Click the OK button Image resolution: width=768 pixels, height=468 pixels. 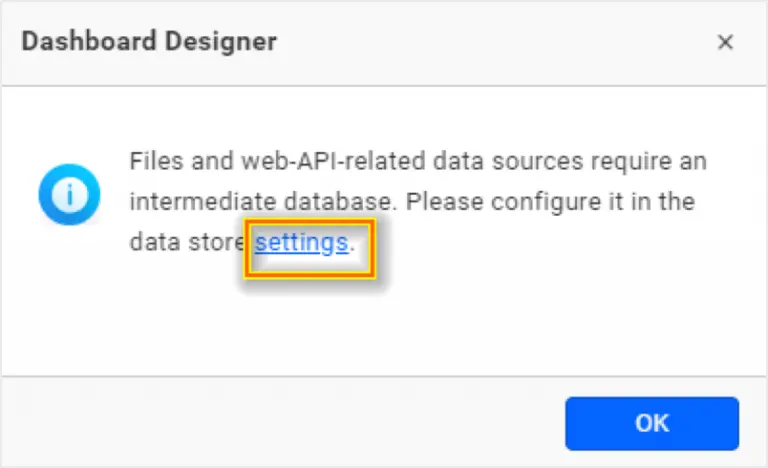(651, 423)
